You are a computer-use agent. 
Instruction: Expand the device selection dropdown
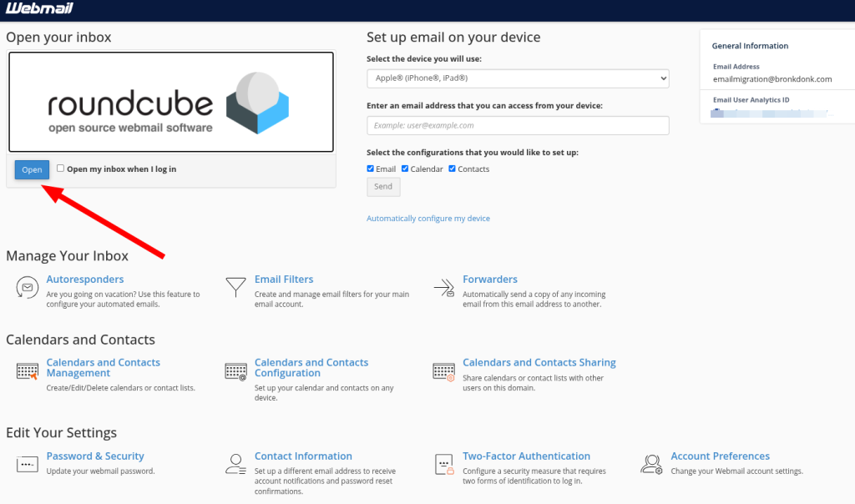518,78
